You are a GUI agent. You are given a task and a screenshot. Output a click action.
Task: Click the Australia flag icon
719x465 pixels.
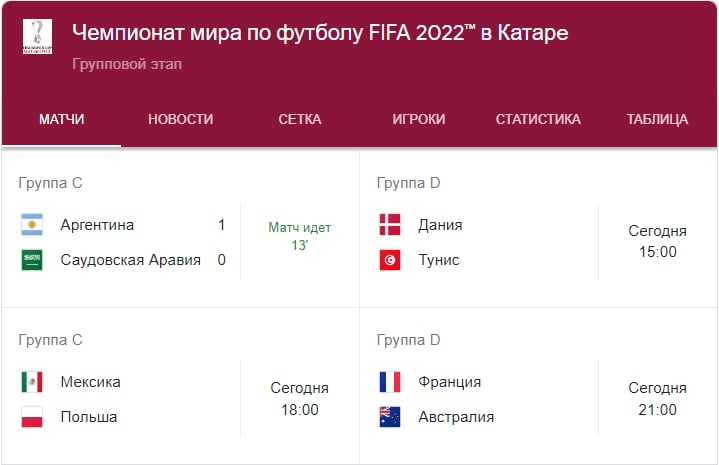click(390, 417)
